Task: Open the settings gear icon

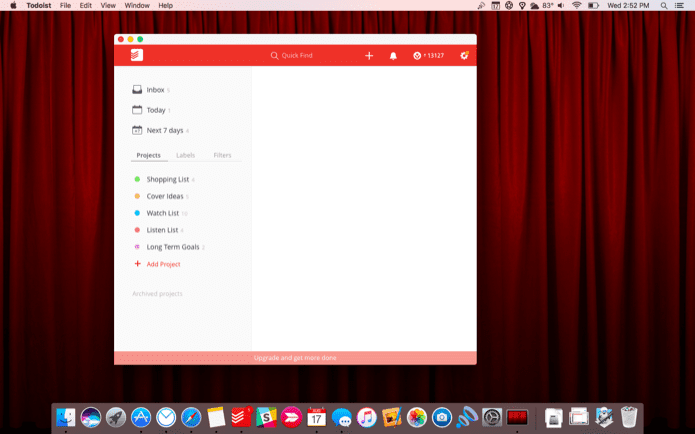Action: [x=464, y=55]
